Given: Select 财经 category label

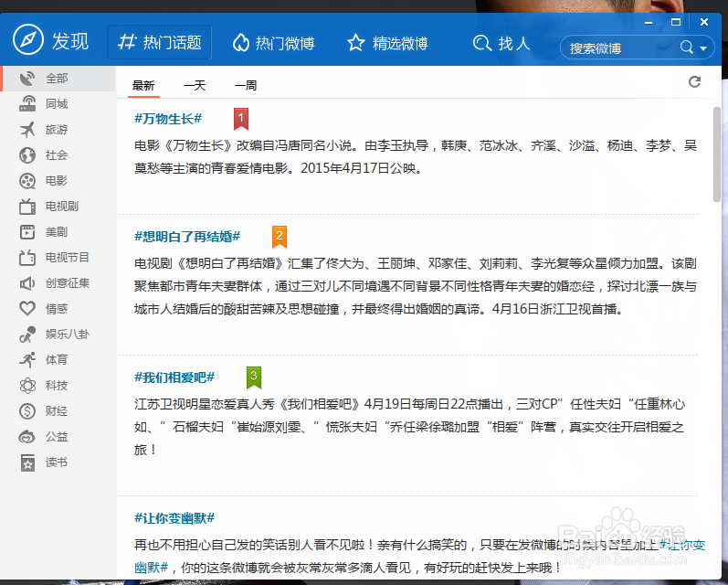Looking at the screenshot, I should pos(57,410).
